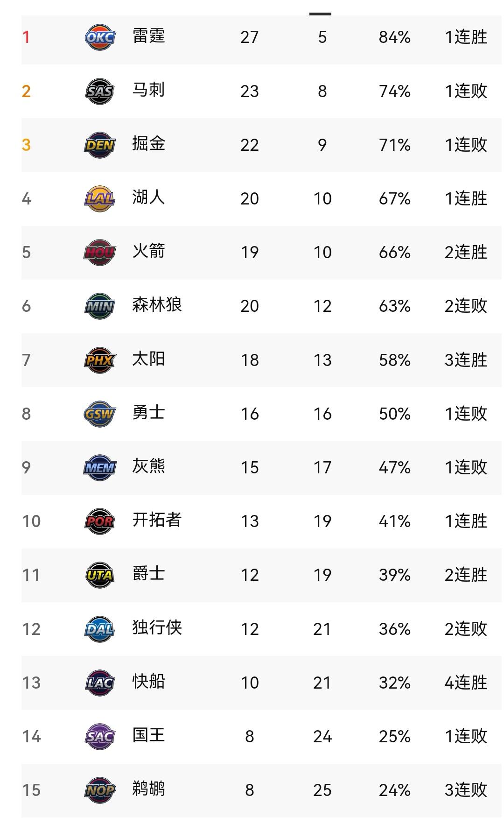Select the 84% win rate of 雷霆
Viewport: 504px width, 831px height.
coord(395,37)
